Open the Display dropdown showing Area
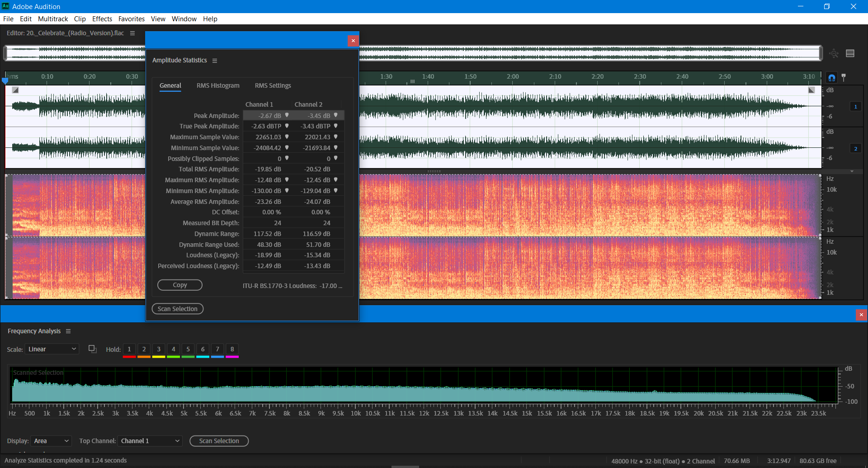868x468 pixels. pos(51,441)
